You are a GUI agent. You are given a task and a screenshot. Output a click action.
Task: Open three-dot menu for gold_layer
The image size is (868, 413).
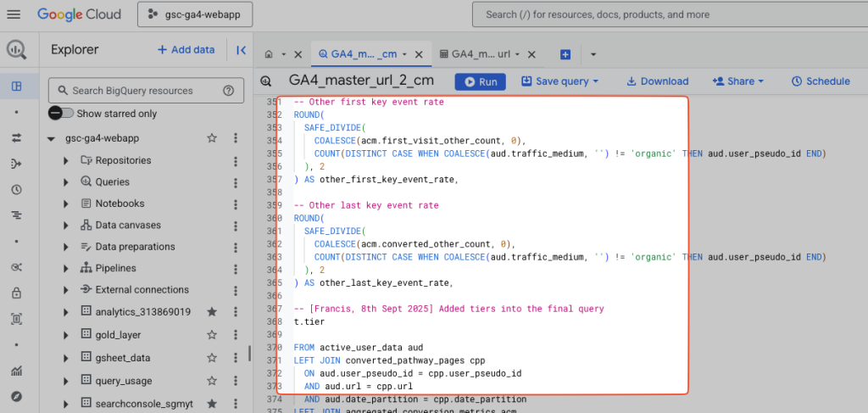click(x=236, y=335)
